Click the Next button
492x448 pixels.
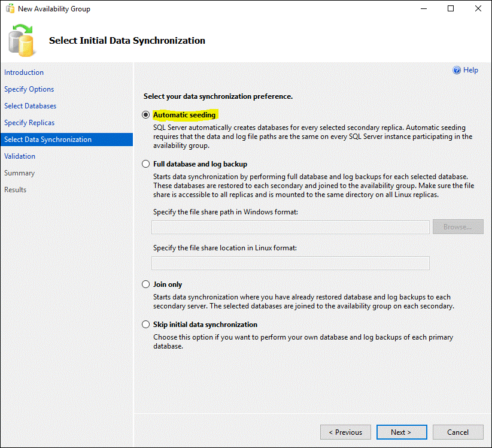(402, 432)
